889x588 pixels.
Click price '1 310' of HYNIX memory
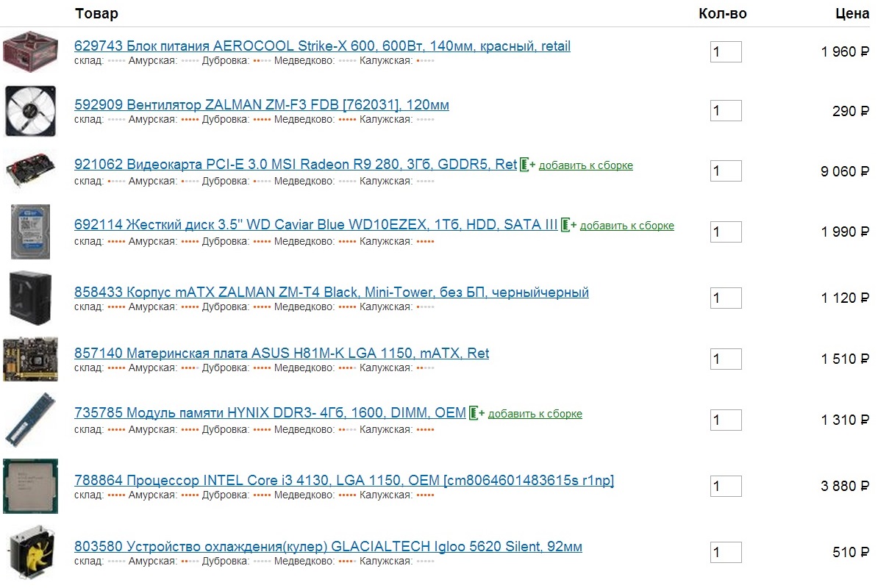845,420
